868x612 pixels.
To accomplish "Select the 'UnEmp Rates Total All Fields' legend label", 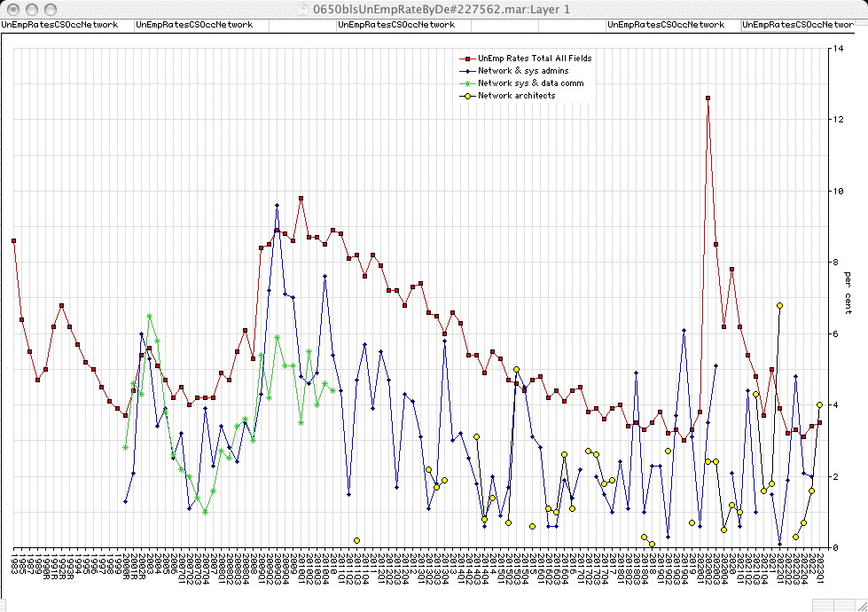I will [535, 59].
